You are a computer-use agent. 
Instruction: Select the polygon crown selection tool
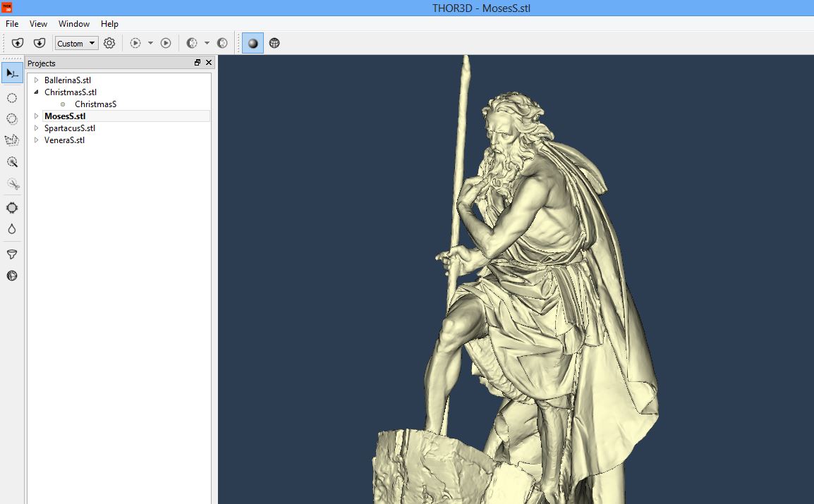tap(12, 140)
